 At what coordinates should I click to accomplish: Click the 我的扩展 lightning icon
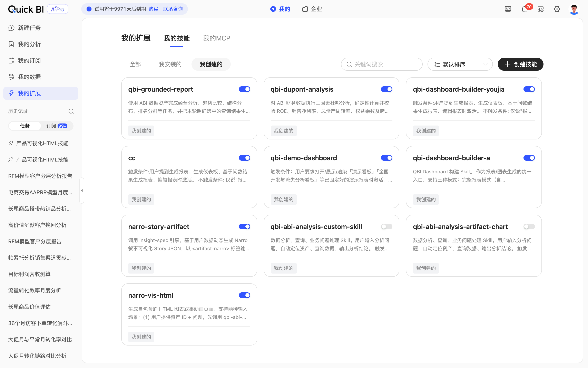tap(11, 93)
